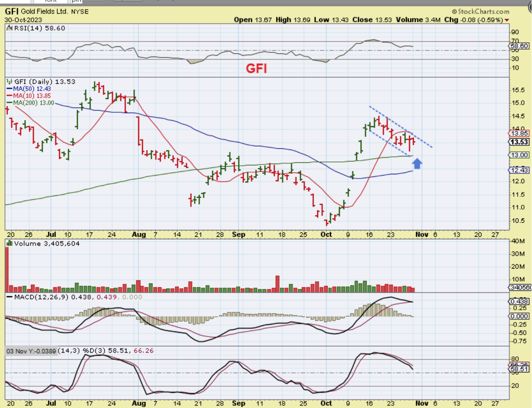Click the 20M volume axis label
Image resolution: width=532 pixels, height=408 pixels.
pos(518,266)
